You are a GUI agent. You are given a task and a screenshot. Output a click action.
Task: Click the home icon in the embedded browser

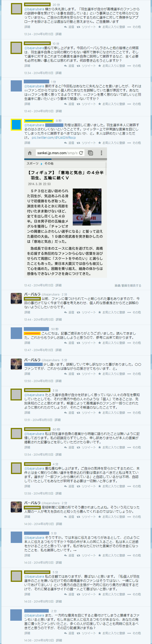pos(30,153)
